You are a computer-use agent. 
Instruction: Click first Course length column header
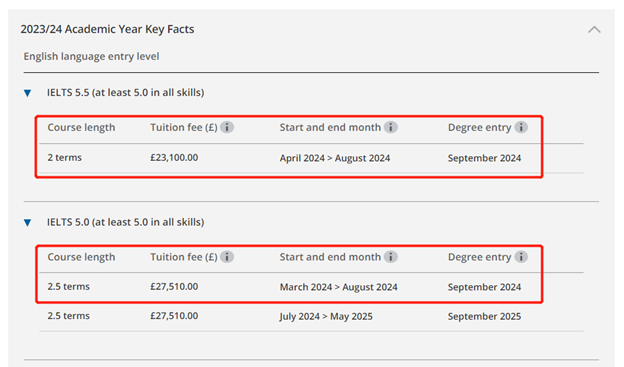(x=81, y=127)
